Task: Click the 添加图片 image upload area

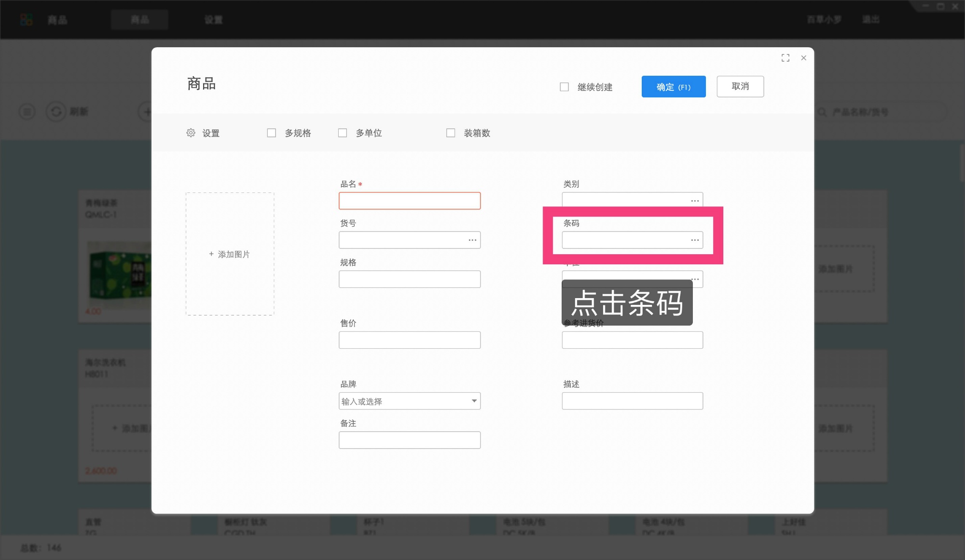Action: [230, 254]
